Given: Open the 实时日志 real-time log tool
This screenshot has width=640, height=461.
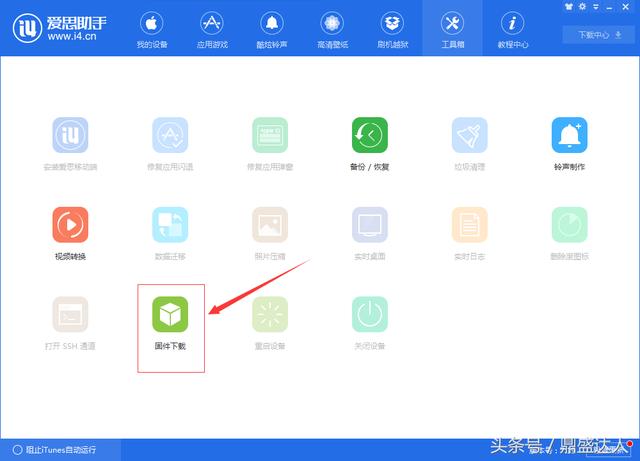Looking at the screenshot, I should [469, 225].
